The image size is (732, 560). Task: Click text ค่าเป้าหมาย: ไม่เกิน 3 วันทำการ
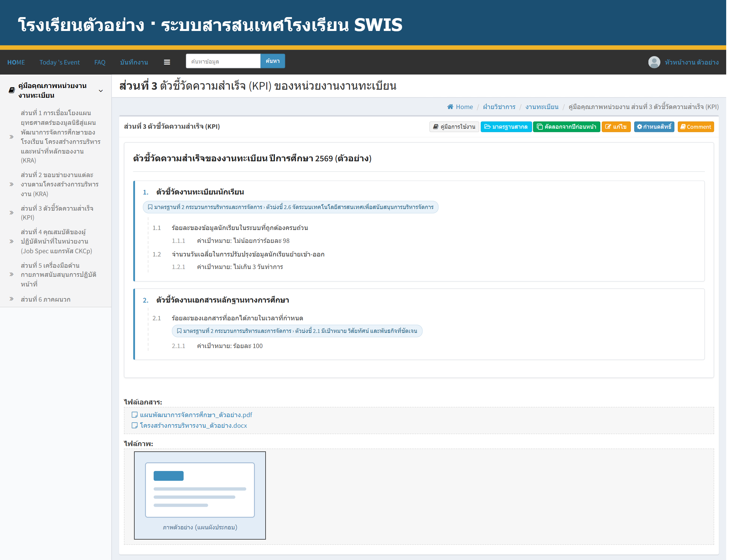pyautogui.click(x=240, y=267)
